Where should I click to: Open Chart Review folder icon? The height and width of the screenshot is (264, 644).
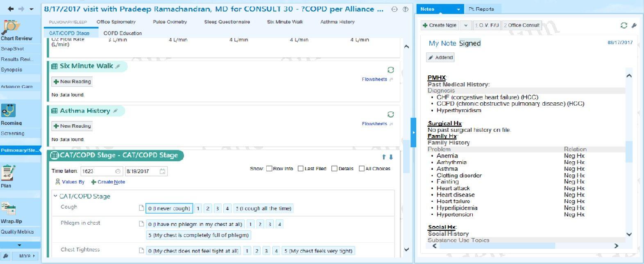click(x=11, y=27)
